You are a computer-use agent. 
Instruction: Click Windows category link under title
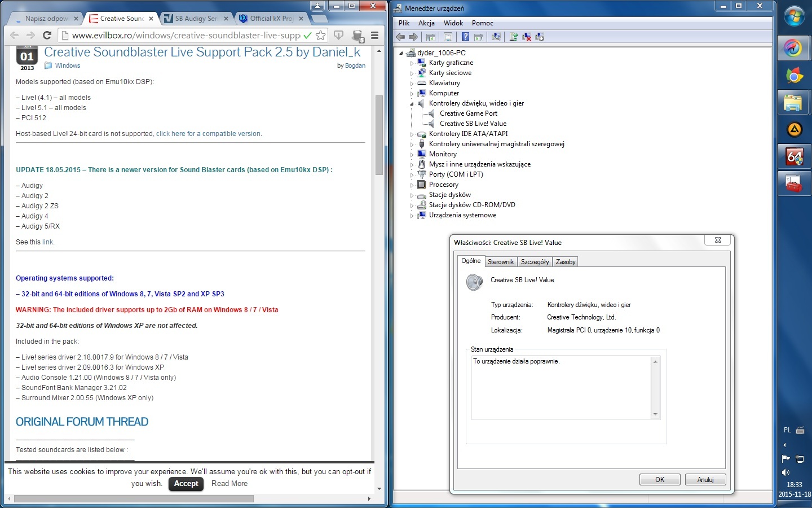[68, 65]
